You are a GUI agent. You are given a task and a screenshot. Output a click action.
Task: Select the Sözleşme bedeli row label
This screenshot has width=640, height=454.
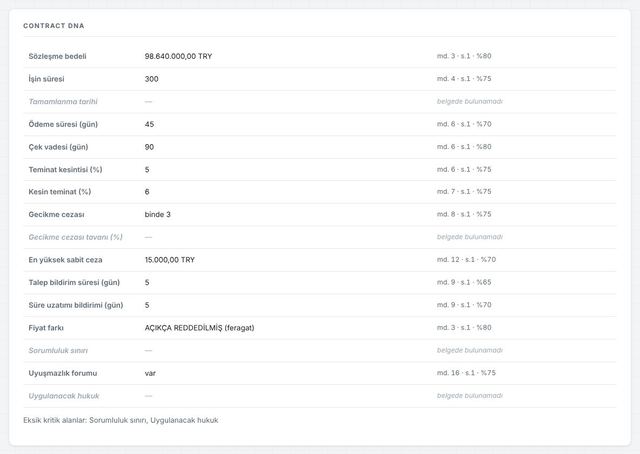pyautogui.click(x=57, y=56)
